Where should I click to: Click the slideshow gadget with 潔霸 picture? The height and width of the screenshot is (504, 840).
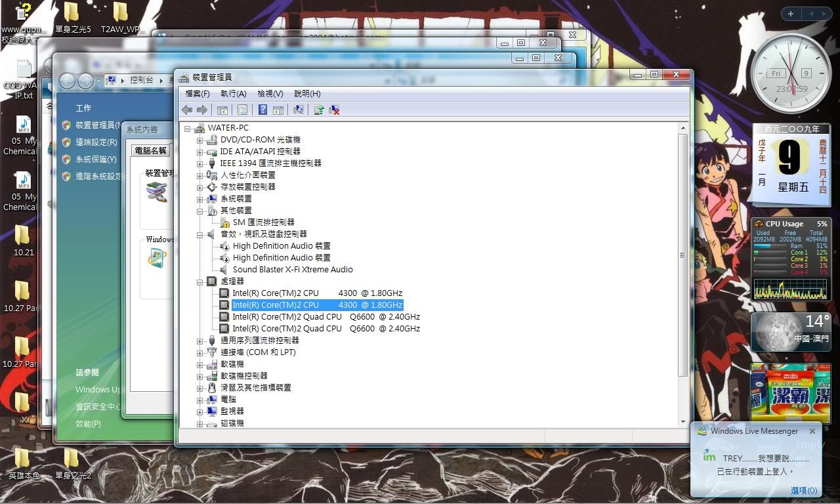(x=791, y=393)
